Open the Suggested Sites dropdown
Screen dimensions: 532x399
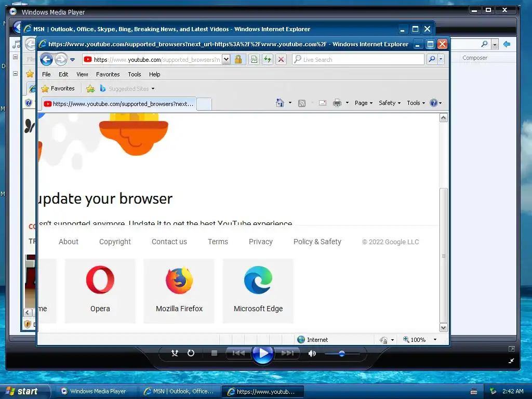(128, 89)
